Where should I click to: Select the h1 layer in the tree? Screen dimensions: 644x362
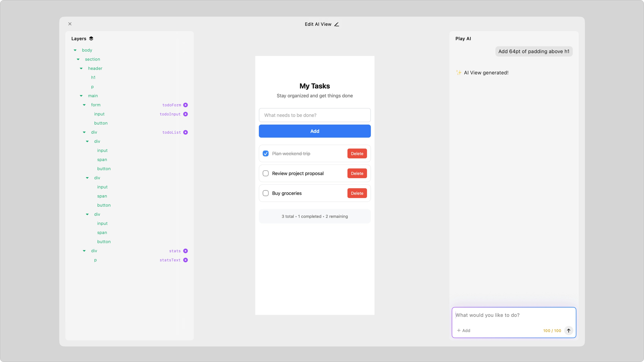click(x=93, y=77)
